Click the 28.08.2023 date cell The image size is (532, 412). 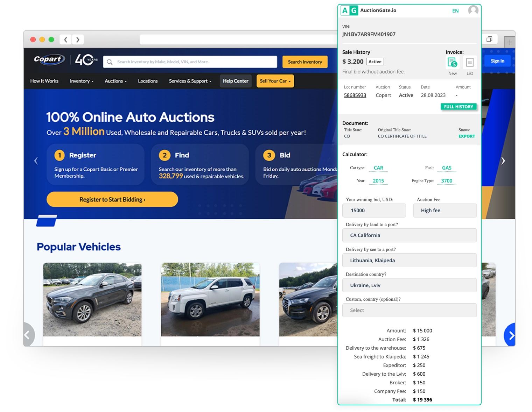(x=433, y=95)
